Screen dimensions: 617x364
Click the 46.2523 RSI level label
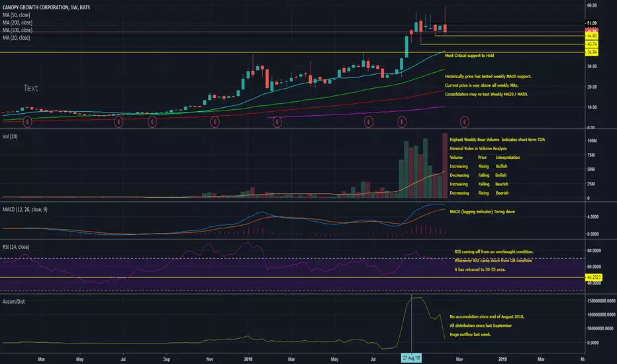click(594, 277)
